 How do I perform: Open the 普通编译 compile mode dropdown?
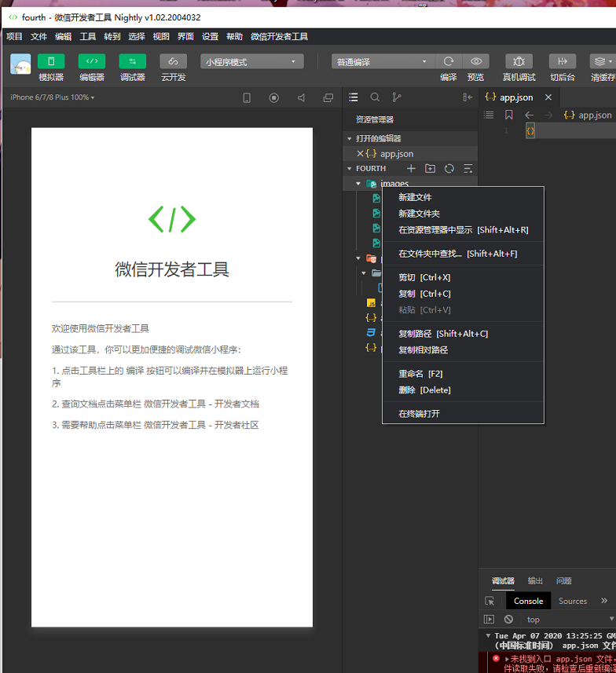pos(383,61)
